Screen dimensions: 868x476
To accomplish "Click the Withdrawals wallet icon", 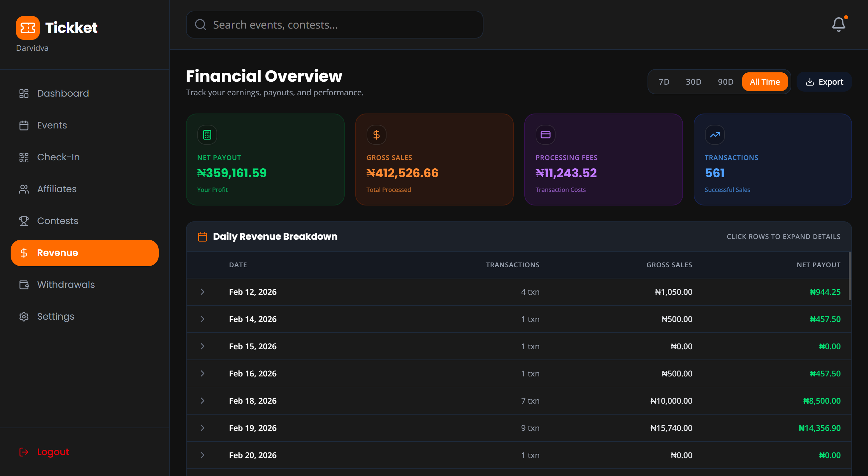I will tap(24, 285).
